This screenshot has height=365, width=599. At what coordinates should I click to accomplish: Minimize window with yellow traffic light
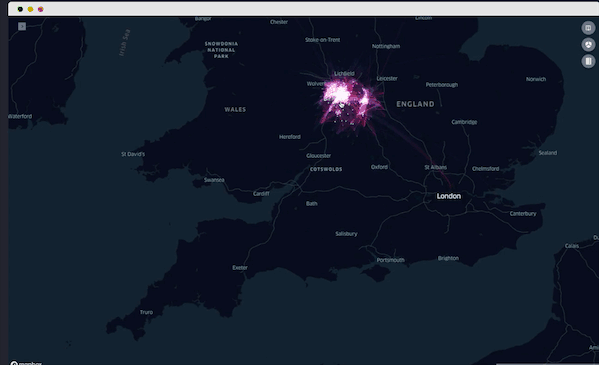(30, 9)
